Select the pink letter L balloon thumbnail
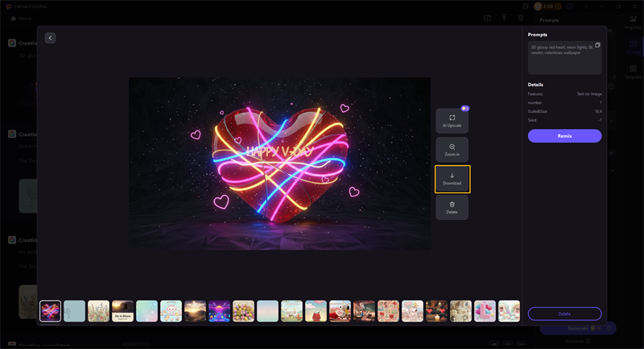The image size is (644, 349). pyautogui.click(x=485, y=311)
